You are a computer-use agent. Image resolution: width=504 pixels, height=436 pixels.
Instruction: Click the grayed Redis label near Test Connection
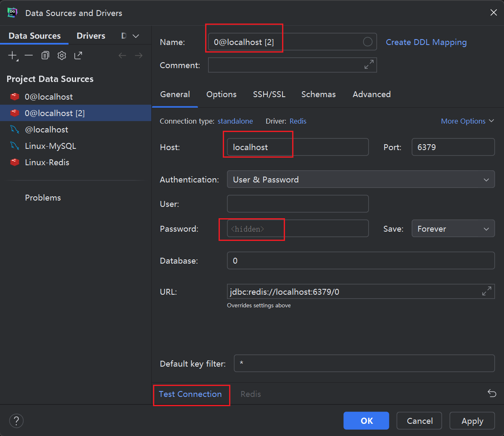click(251, 394)
